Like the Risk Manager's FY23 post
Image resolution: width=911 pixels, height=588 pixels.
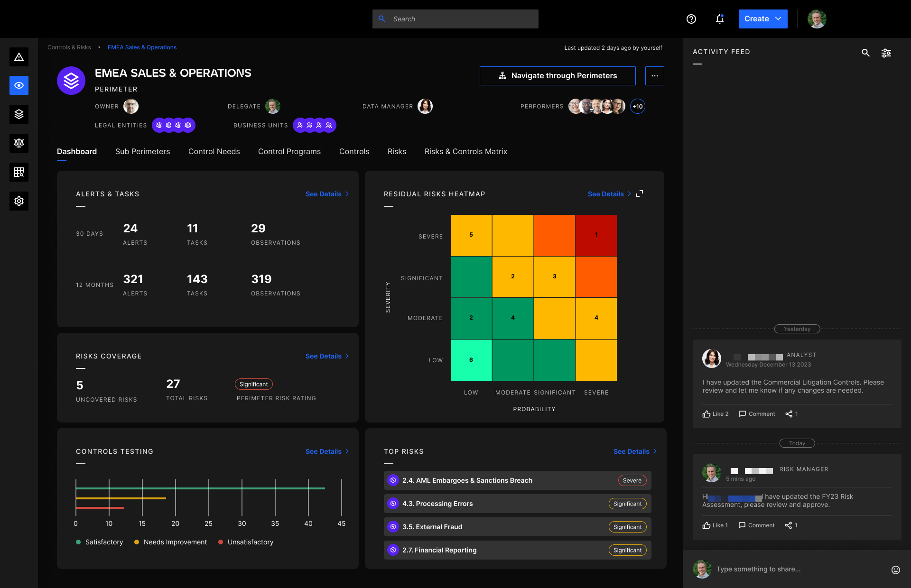(x=715, y=525)
